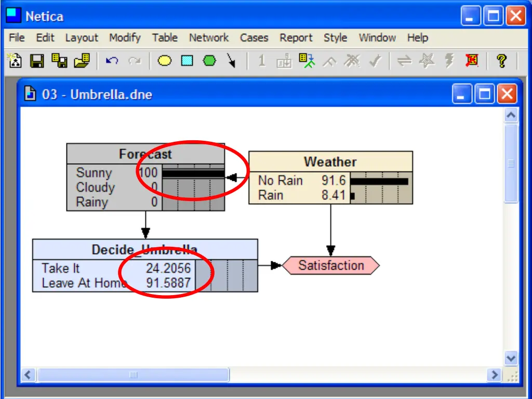Image resolution: width=532 pixels, height=399 pixels.
Task: Select the blue decision node tool
Action: [x=187, y=61]
